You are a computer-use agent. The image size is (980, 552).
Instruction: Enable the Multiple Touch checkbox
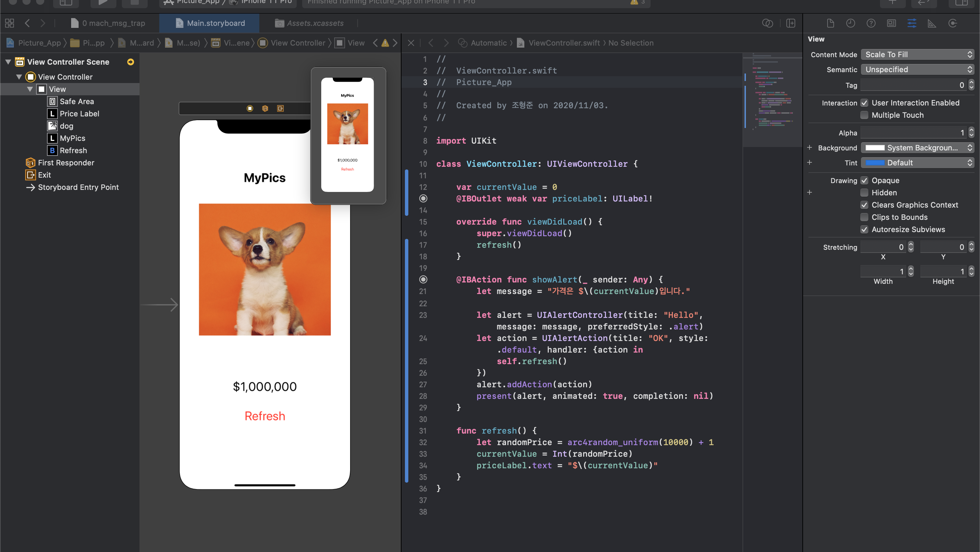click(x=864, y=115)
